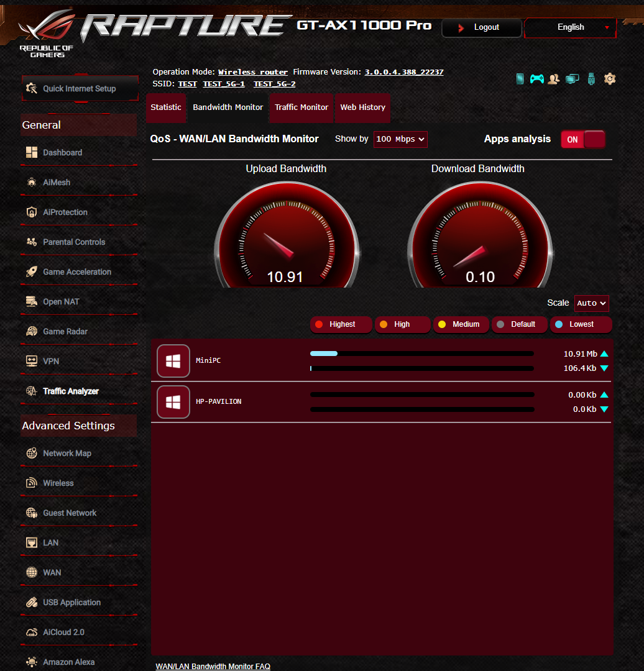
Task: Switch to the Traffic Monitor tab
Action: (301, 108)
